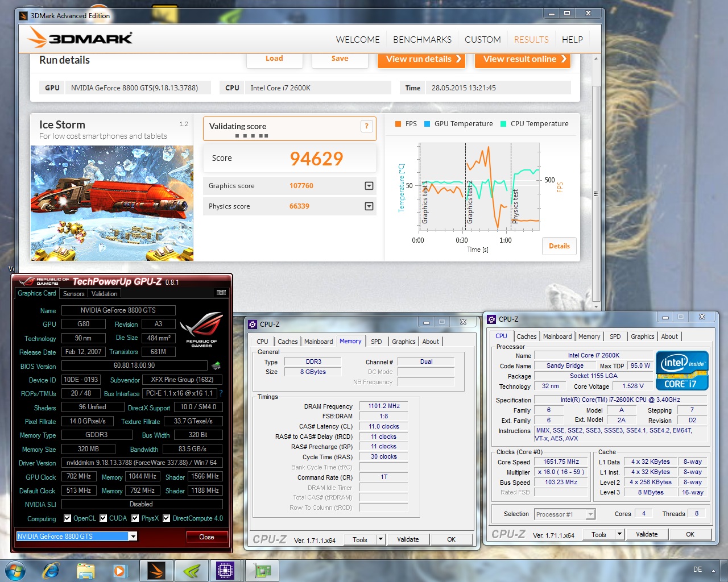Click the Republic of Gamers logo in GPU-Z
Image resolution: width=728 pixels, height=582 pixels.
[x=201, y=329]
